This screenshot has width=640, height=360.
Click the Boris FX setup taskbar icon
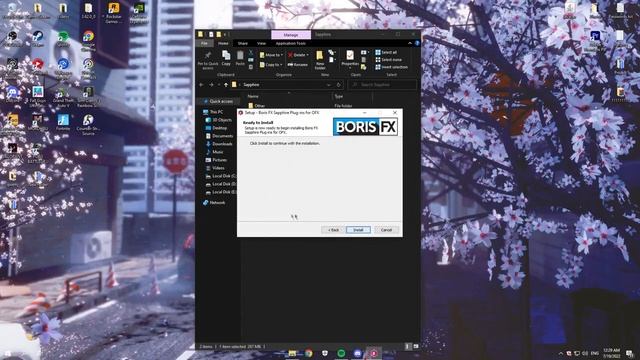374,353
